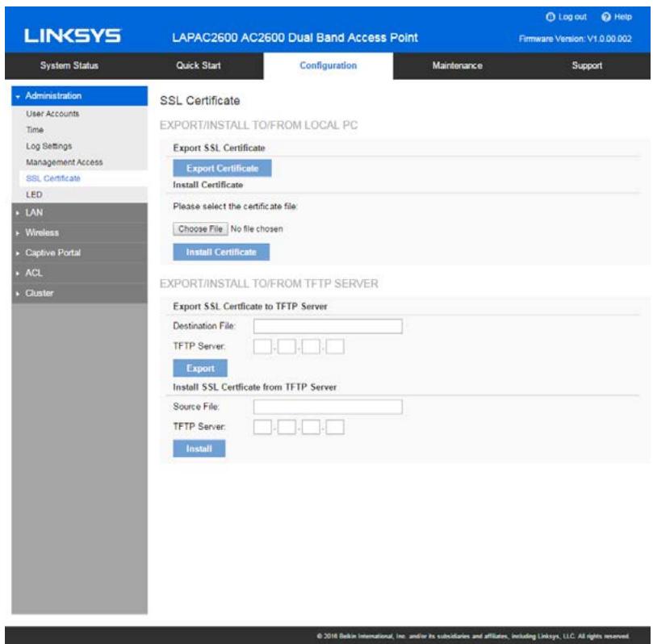Click 'Export SSL Certficate to TFTP Server' label
Viewport: 653px width, 644px height.
click(250, 307)
